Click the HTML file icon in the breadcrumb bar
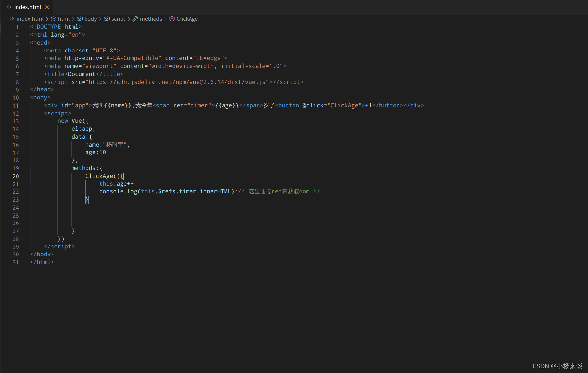 coord(12,19)
